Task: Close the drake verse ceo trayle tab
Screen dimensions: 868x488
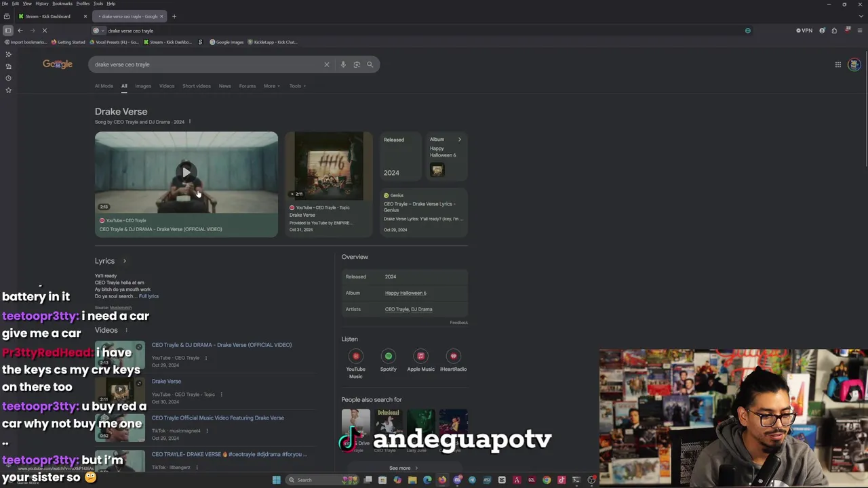Action: click(x=161, y=16)
